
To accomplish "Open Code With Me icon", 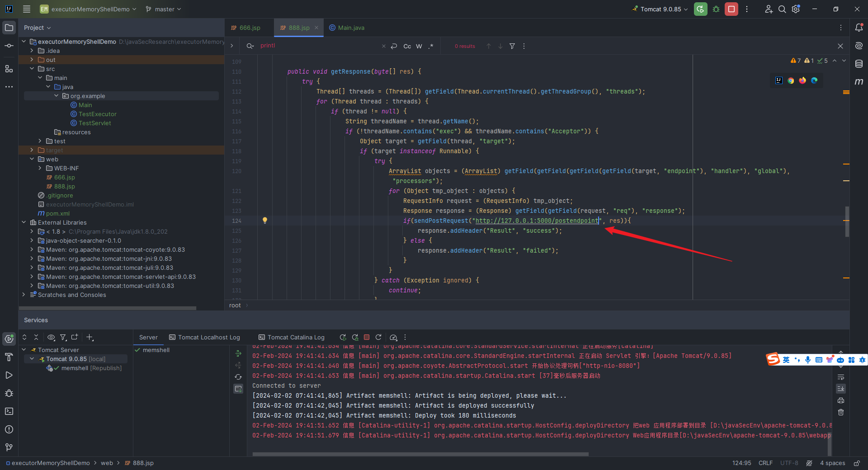I will click(769, 9).
